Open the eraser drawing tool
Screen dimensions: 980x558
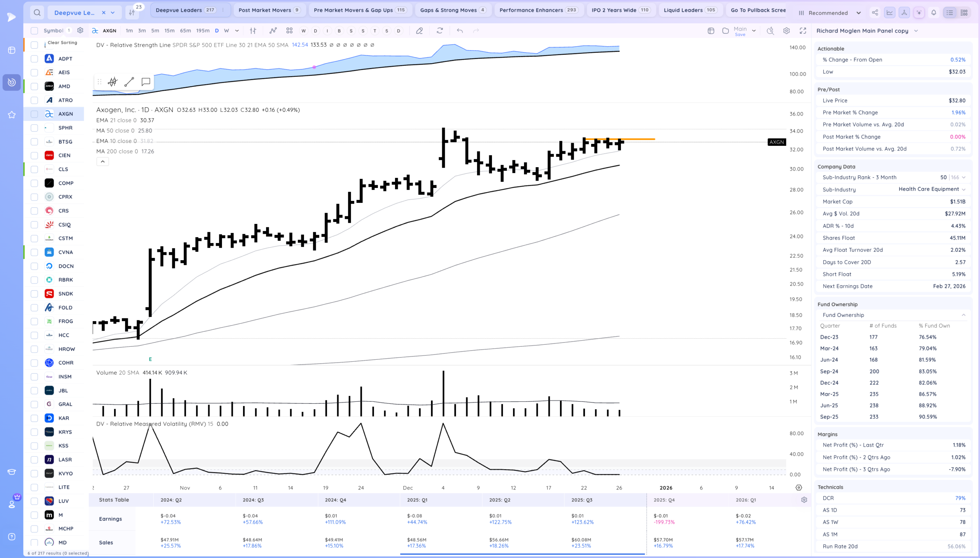click(419, 31)
